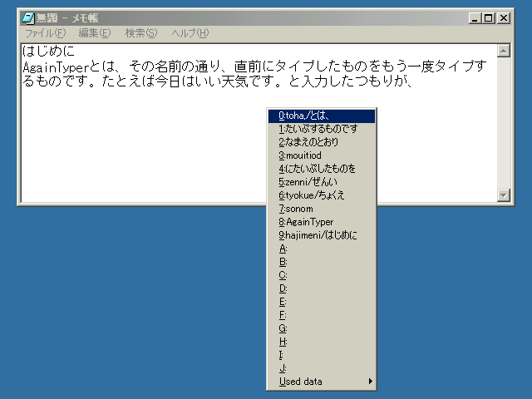Viewport: 532px width, 399px height.
Task: Select the empty H: popup slot
Action: [x=322, y=342]
